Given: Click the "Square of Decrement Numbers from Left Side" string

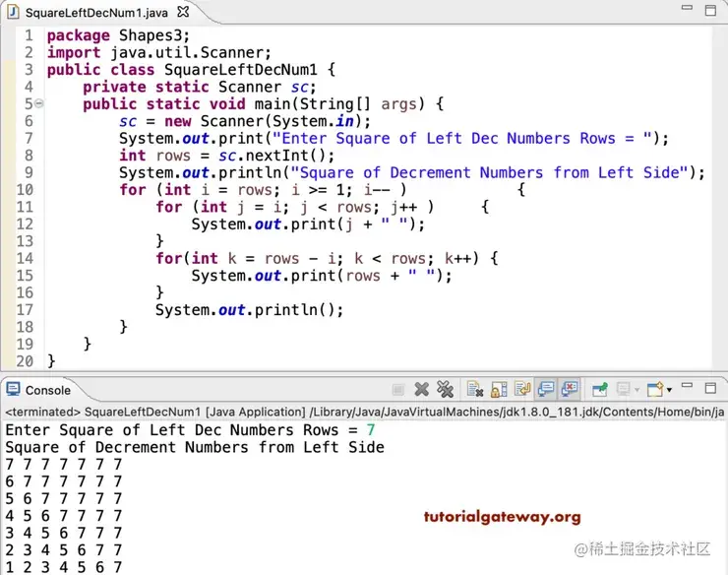Looking at the screenshot, I should click(x=489, y=173).
